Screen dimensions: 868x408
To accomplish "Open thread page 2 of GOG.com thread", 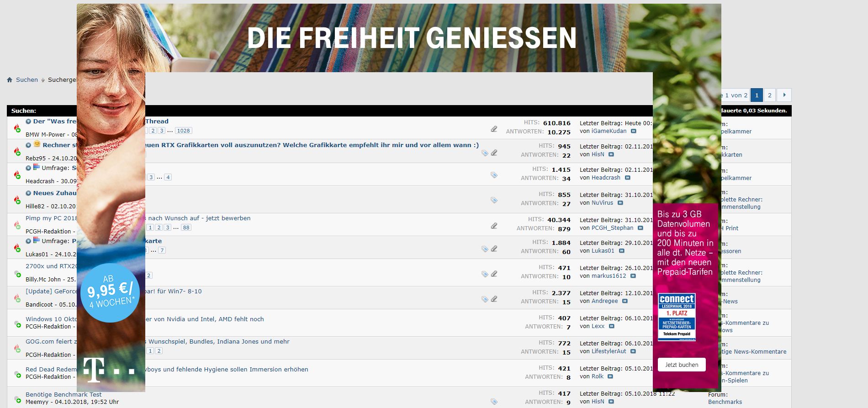I will [159, 351].
